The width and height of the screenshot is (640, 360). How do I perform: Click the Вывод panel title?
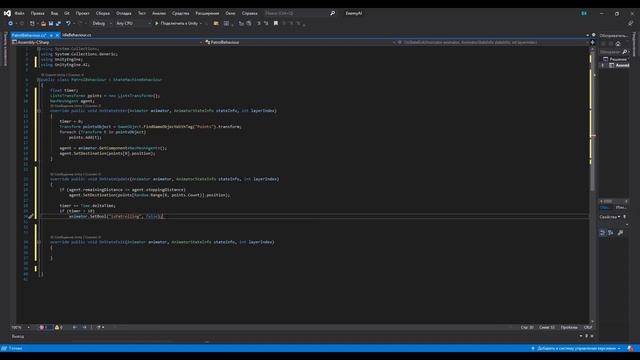click(x=18, y=336)
